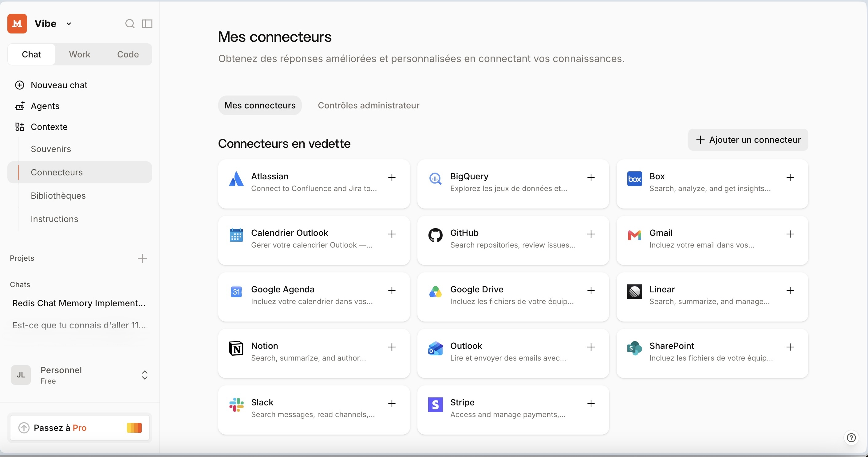Add the Gmail connector with plus
Image resolution: width=868 pixels, height=457 pixels.
click(790, 234)
